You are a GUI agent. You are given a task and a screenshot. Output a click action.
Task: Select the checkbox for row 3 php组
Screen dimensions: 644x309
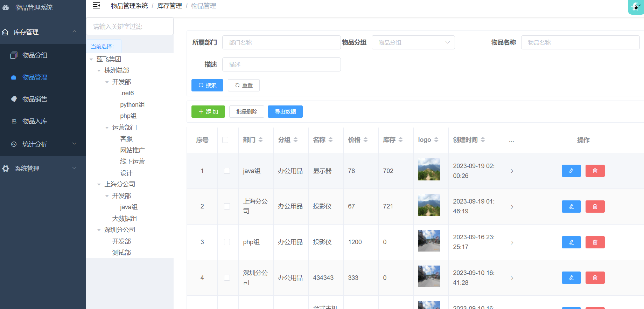[227, 242]
